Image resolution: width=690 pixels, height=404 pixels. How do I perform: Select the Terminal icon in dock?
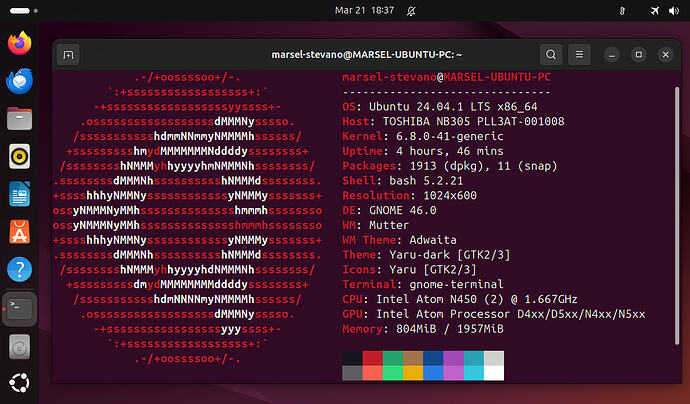click(x=19, y=309)
